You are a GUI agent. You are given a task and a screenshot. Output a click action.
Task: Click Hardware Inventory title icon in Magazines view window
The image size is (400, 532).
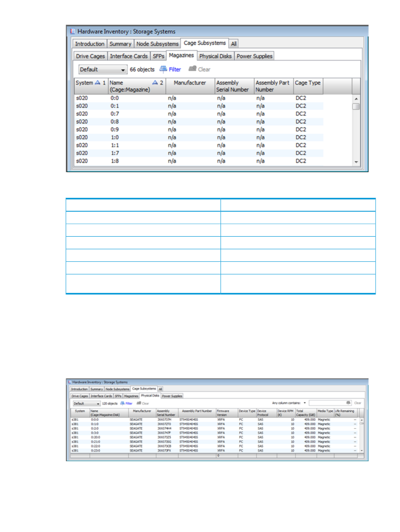pyautogui.click(x=73, y=31)
